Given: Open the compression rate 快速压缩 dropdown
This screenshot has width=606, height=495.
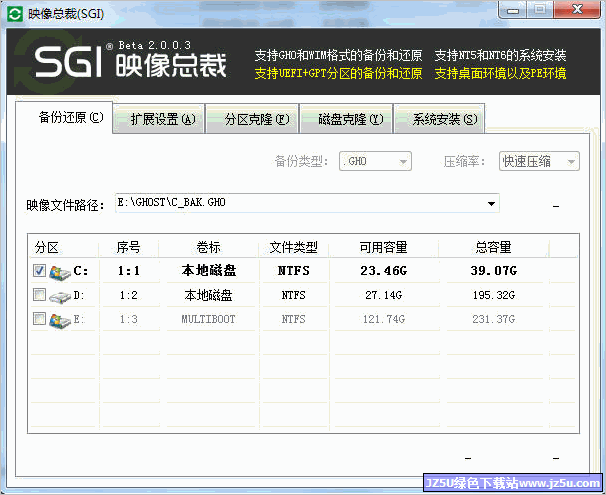Looking at the screenshot, I should point(539,161).
